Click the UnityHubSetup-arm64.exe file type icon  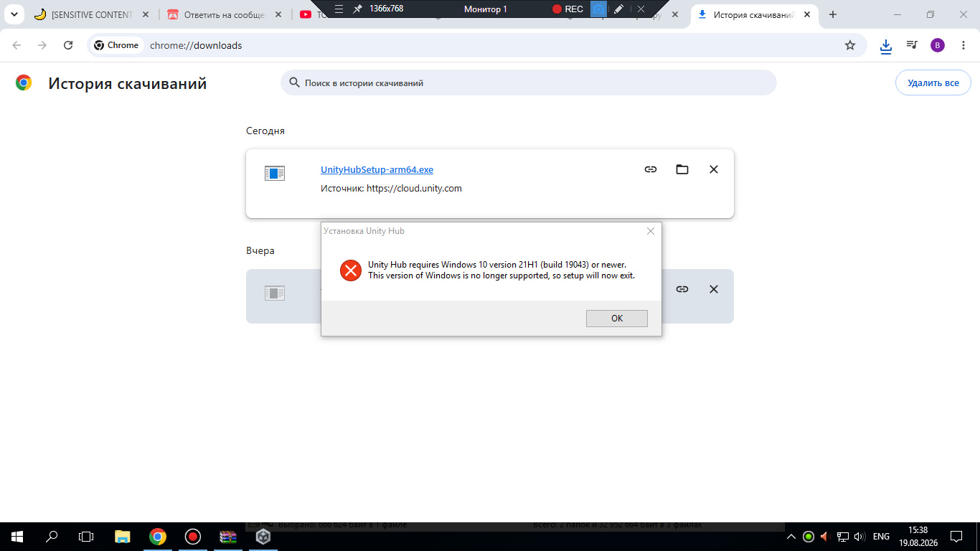[275, 173]
